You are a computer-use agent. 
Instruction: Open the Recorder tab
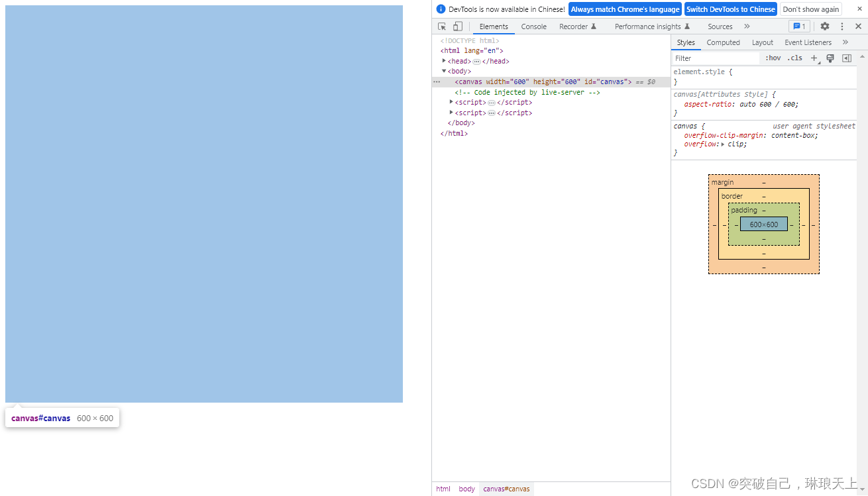pos(578,26)
